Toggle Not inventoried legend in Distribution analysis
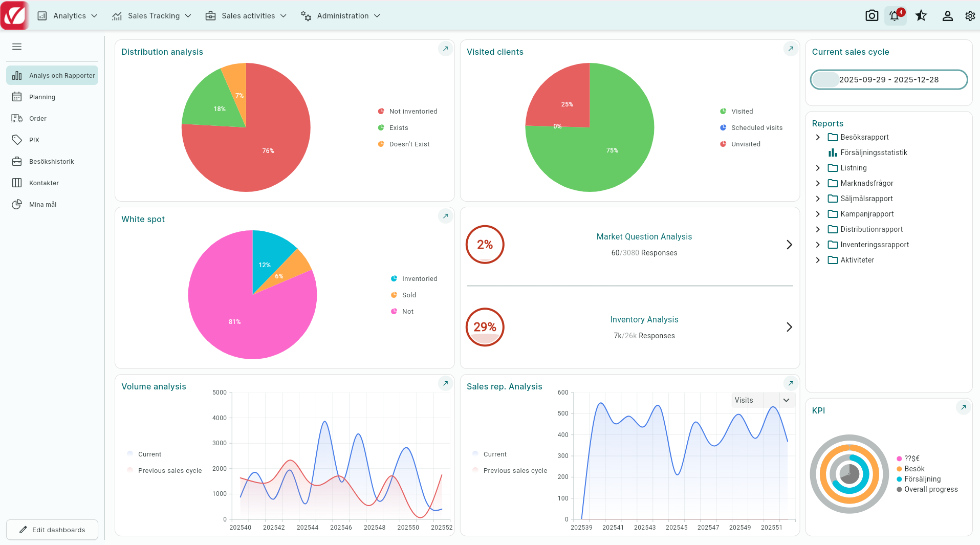The width and height of the screenshot is (980, 545). coord(407,111)
